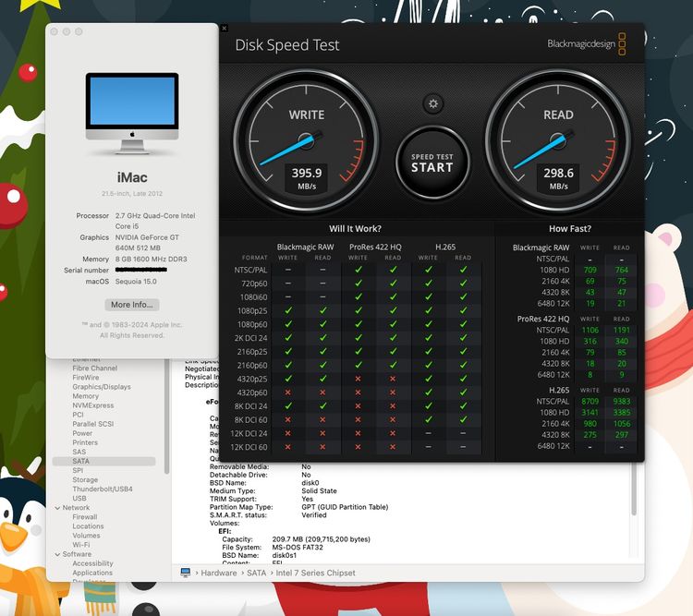This screenshot has width=693, height=616.
Task: Click the S.M.A.R.T. status Verified value
Action: [x=314, y=514]
